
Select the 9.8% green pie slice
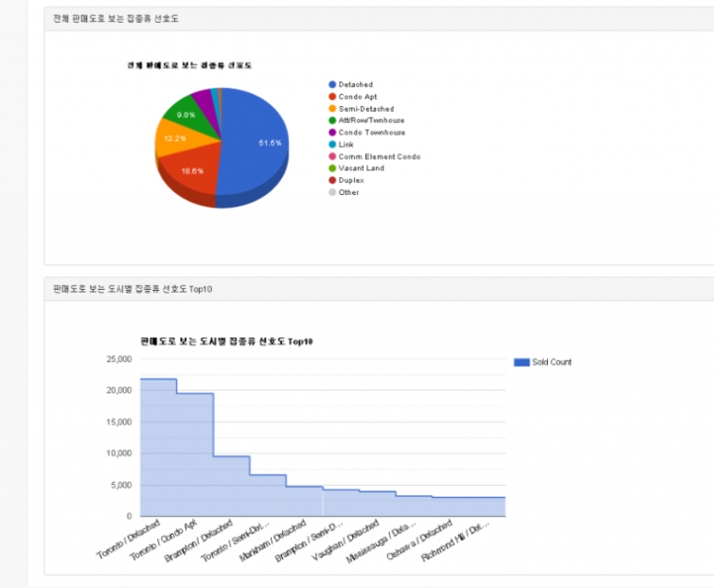(x=184, y=114)
